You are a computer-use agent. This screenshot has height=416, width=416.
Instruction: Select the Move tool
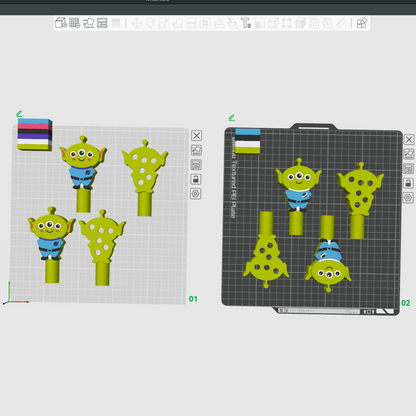[x=137, y=23]
